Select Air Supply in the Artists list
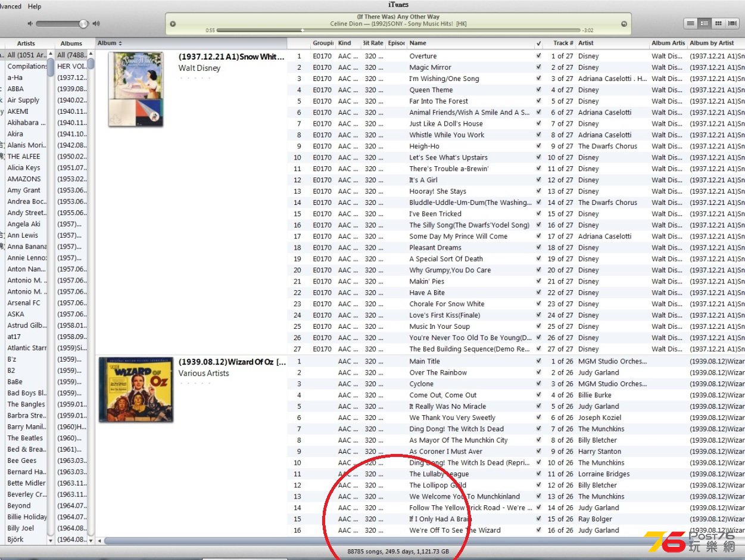The width and height of the screenshot is (745, 560). (23, 100)
